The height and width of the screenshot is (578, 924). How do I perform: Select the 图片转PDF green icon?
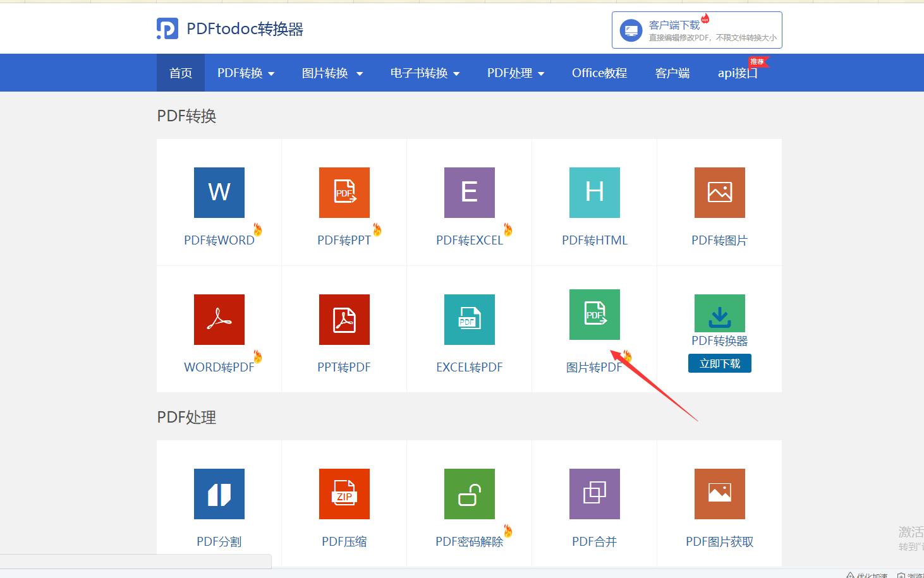coord(594,314)
